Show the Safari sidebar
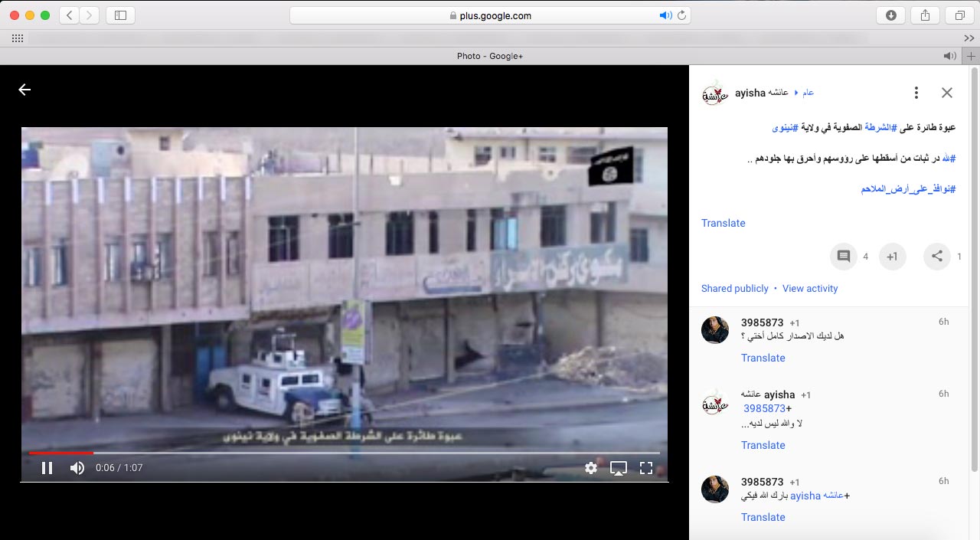The height and width of the screenshot is (540, 980). click(120, 15)
